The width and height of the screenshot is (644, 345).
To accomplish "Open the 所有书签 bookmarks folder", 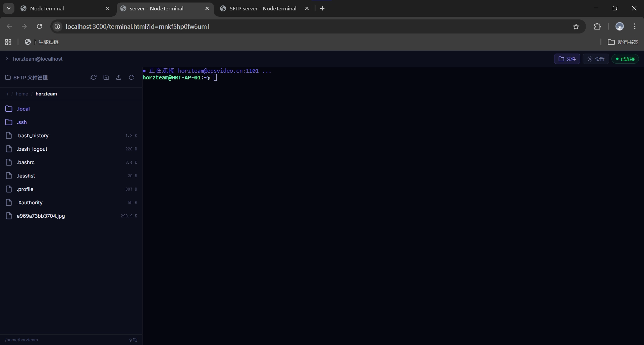I will tap(624, 42).
